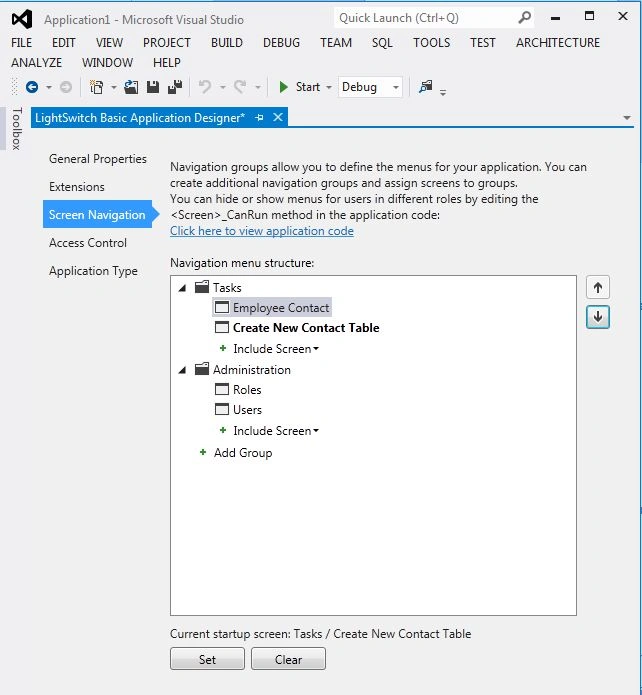Image resolution: width=642 pixels, height=695 pixels.
Task: Close the LightSwitch Basic Application Designer tab
Action: tap(278, 117)
